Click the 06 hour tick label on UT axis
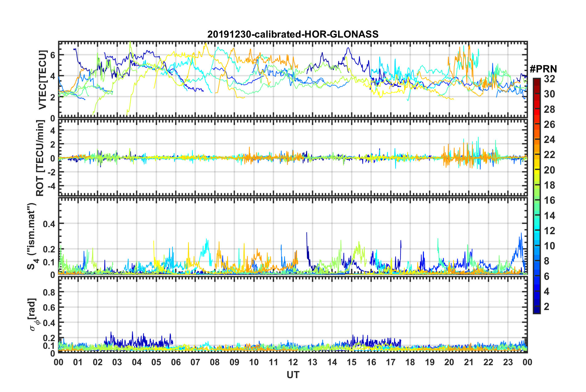The width and height of the screenshot is (586, 392). pyautogui.click(x=176, y=362)
